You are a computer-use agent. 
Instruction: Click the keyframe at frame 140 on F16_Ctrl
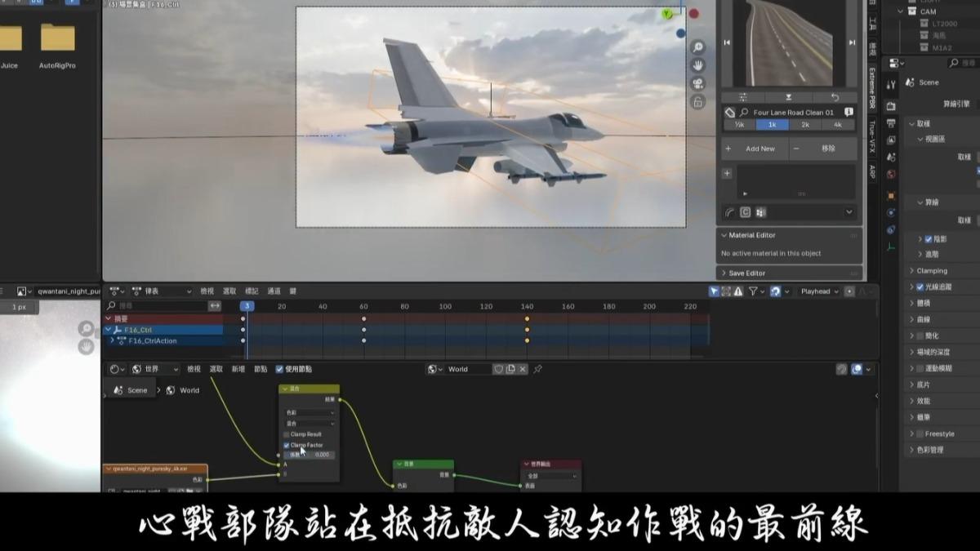527,330
